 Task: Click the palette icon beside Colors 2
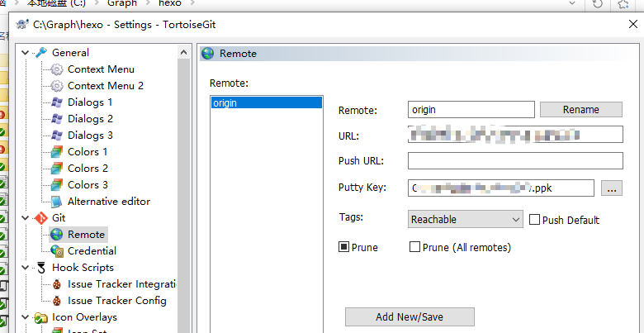[57, 169]
